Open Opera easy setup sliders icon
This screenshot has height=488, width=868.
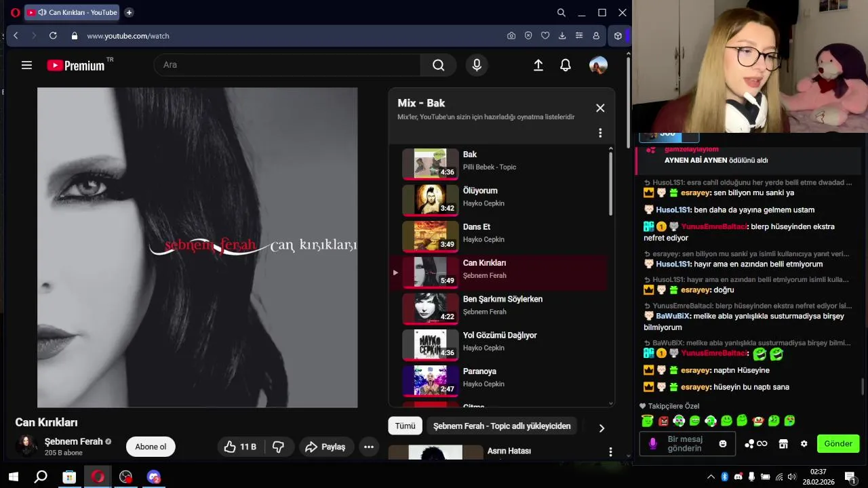click(x=579, y=36)
